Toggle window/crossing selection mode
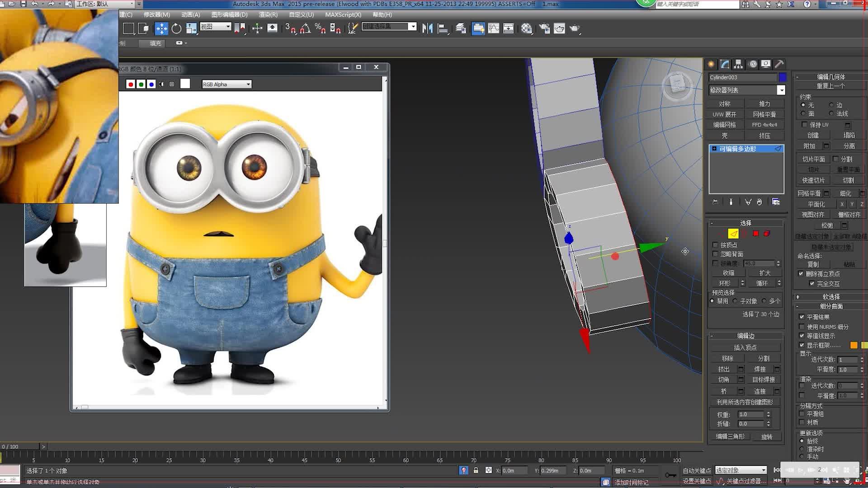868x488 pixels. (x=143, y=28)
